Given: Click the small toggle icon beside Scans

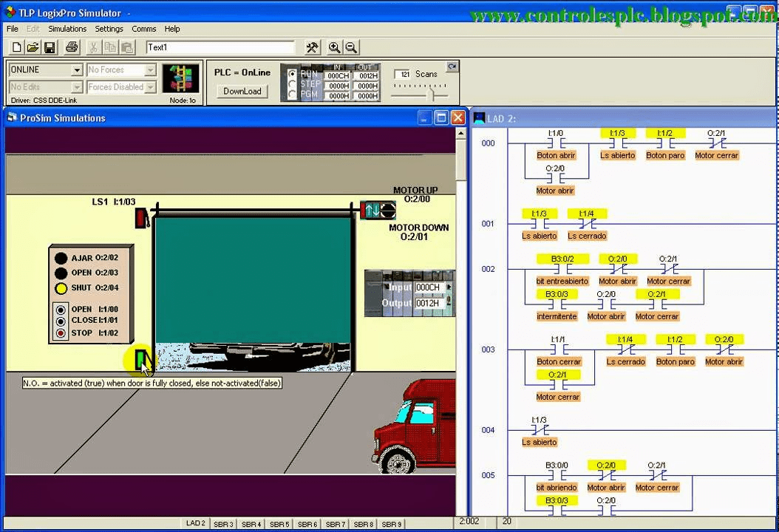Looking at the screenshot, I should [x=452, y=66].
